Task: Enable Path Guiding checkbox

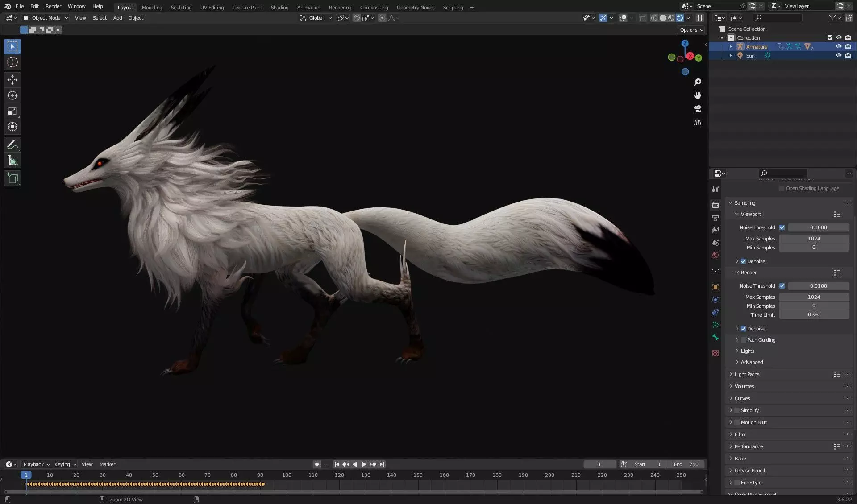Action: coord(743,340)
